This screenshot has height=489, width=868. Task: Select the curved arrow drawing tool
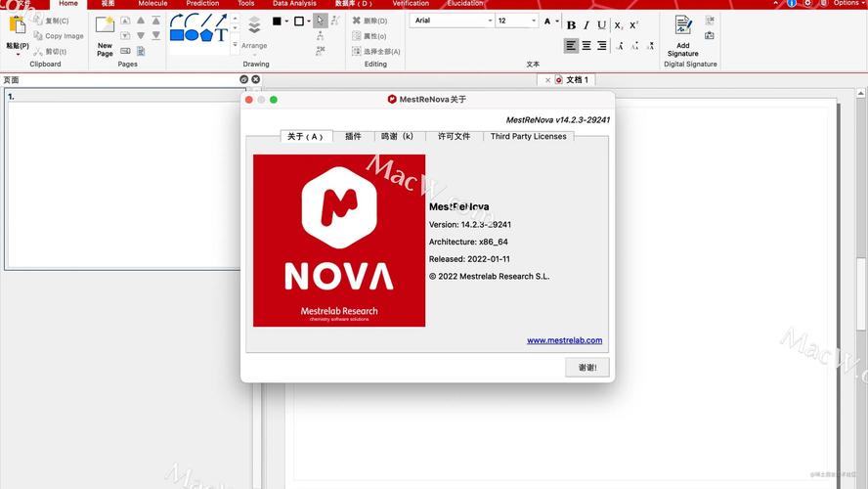[x=177, y=22]
